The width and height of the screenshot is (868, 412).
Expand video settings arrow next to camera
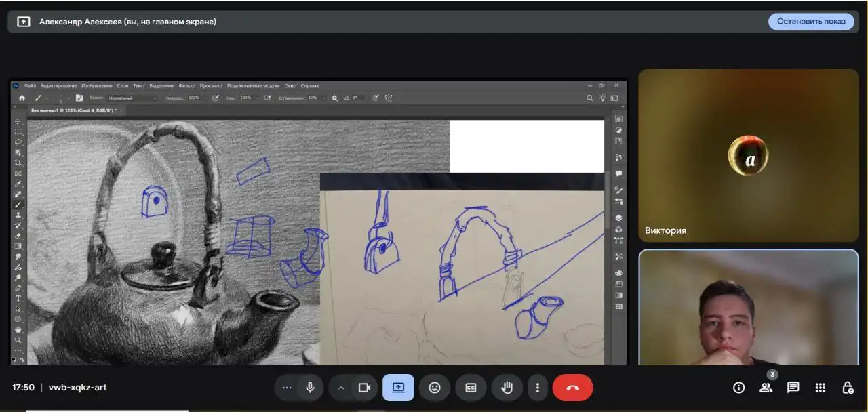[x=341, y=388]
